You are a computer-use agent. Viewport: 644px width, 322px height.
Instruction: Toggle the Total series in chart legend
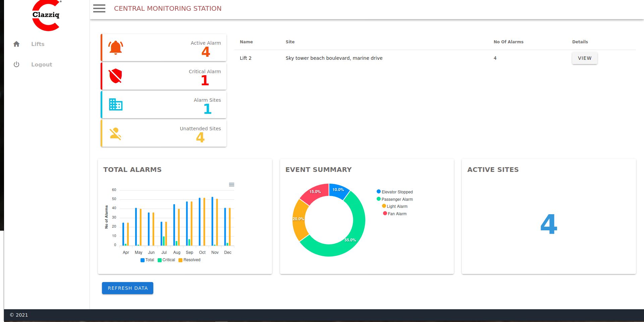coord(147,260)
